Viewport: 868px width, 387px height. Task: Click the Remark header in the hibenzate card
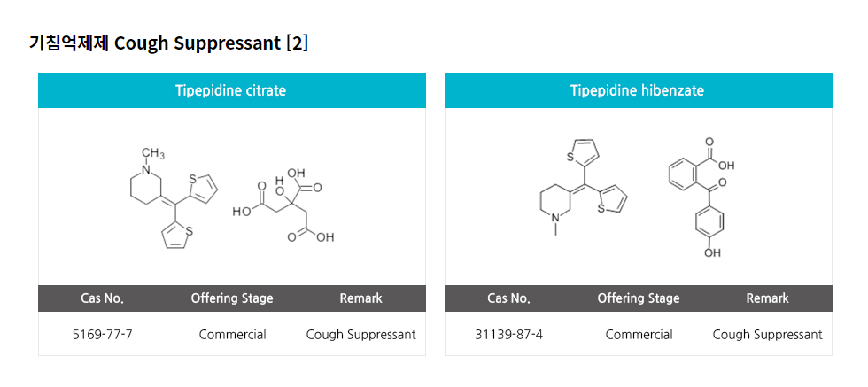tap(767, 298)
